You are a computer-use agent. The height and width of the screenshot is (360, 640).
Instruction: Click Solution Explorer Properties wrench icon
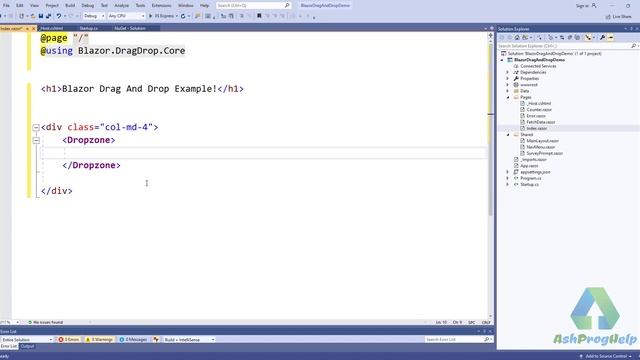point(602,38)
